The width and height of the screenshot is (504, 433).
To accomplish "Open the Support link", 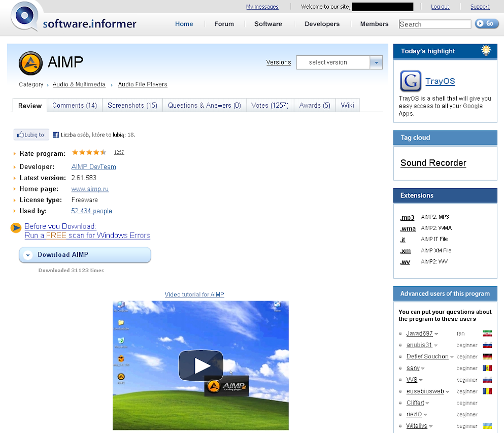I will point(480,7).
